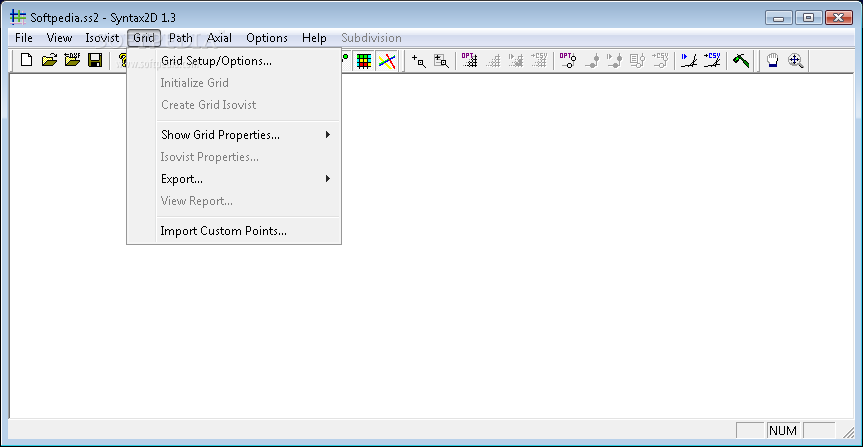Open the Options menu

point(267,38)
